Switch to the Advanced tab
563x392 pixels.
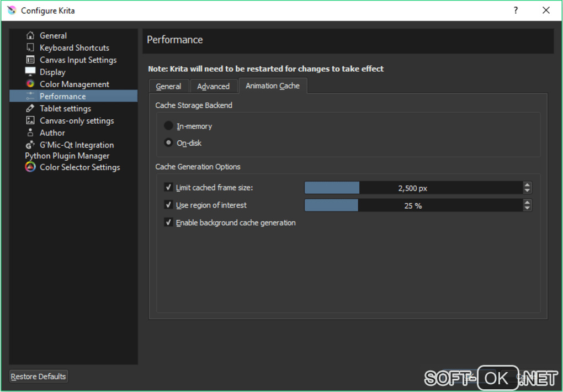click(x=214, y=86)
